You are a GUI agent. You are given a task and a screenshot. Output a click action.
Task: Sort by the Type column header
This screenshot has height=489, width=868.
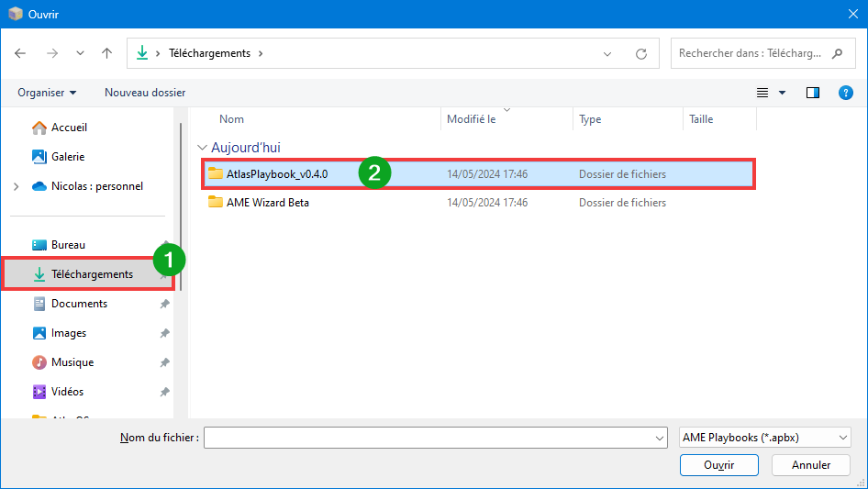590,119
